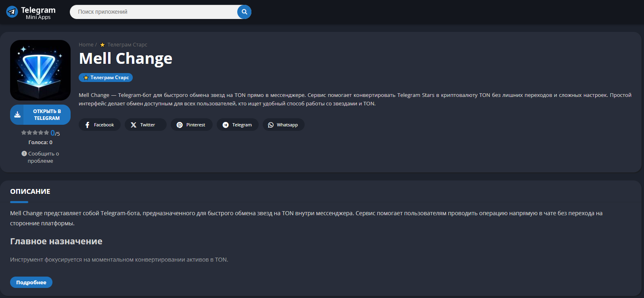This screenshot has height=298, width=644.
Task: Click the 'Голоса: 0' vote count
Action: click(x=40, y=143)
